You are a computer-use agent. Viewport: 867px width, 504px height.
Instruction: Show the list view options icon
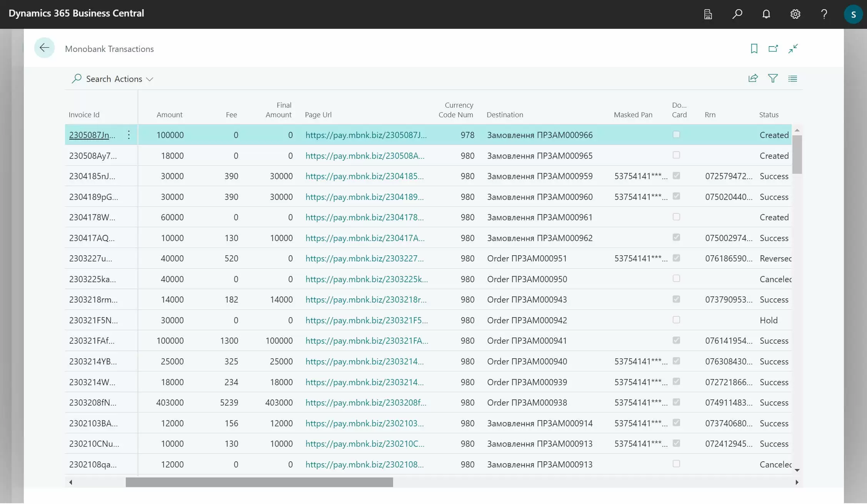pos(793,78)
